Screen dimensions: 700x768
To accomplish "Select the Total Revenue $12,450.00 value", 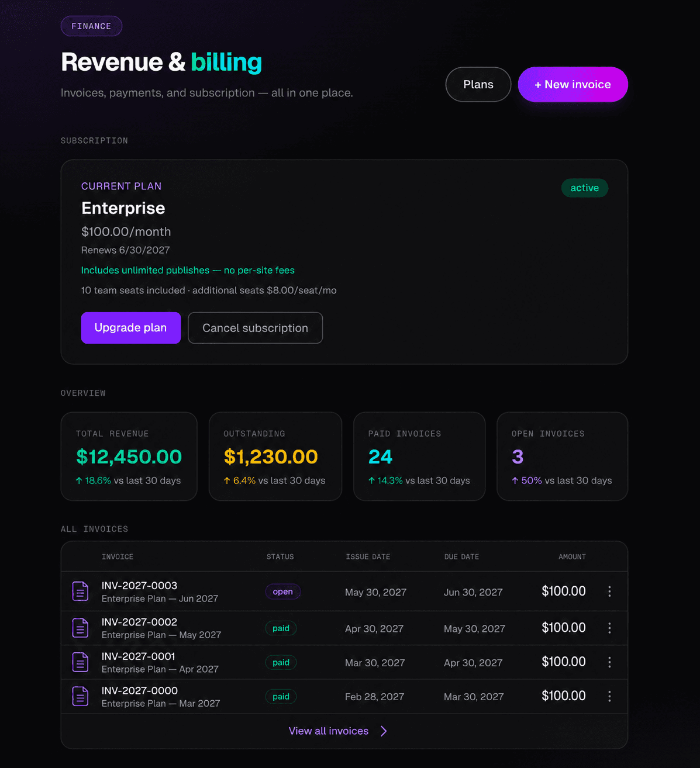I will pos(129,456).
